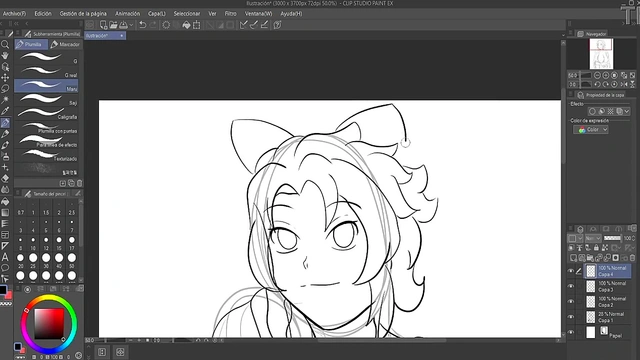
Task: Open Archivo menu
Action: [14, 13]
